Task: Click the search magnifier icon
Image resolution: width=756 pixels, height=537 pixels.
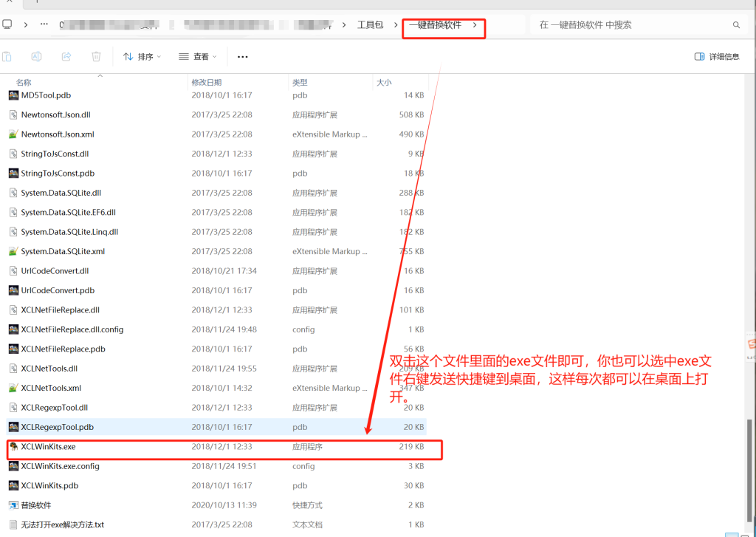Action: pos(736,25)
